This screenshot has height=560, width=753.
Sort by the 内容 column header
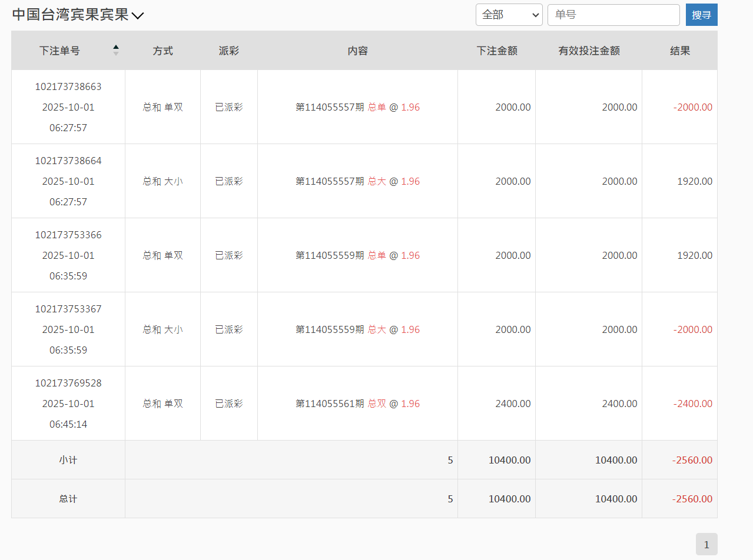tap(357, 51)
